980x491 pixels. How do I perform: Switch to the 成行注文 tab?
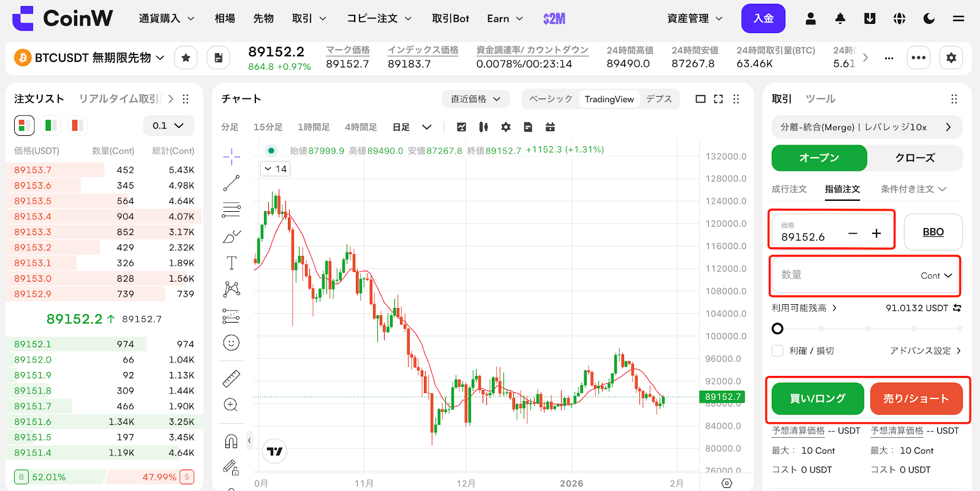pyautogui.click(x=789, y=189)
